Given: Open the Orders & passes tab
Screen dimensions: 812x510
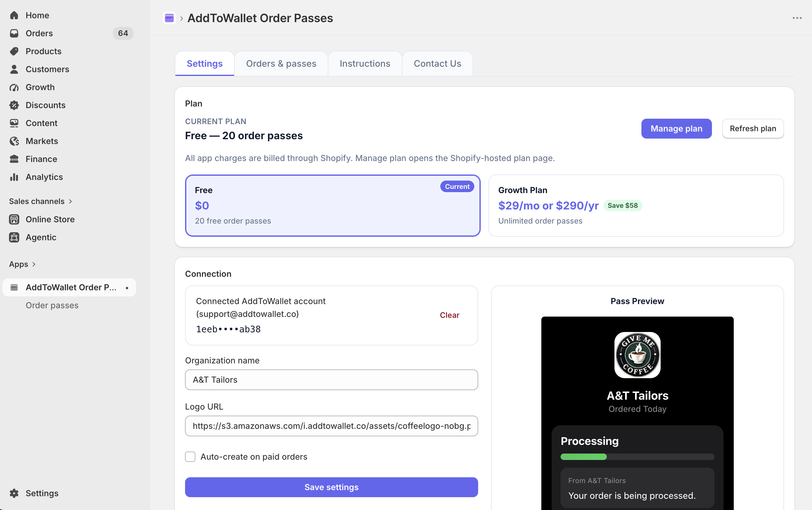Looking at the screenshot, I should coord(281,64).
